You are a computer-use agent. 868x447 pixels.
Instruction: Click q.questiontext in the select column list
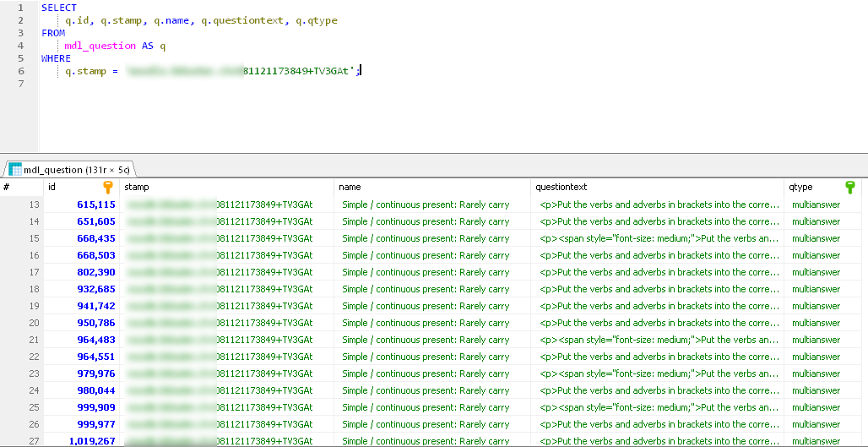244,20
